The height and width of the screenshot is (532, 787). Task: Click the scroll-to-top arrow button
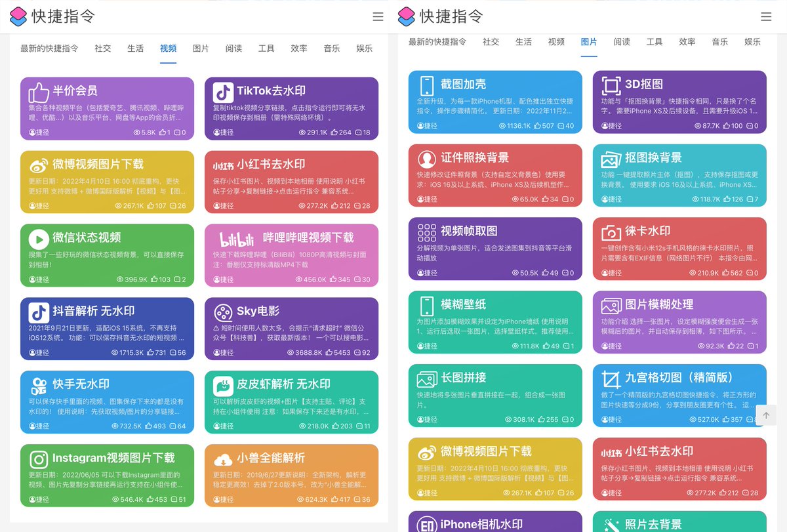[766, 415]
